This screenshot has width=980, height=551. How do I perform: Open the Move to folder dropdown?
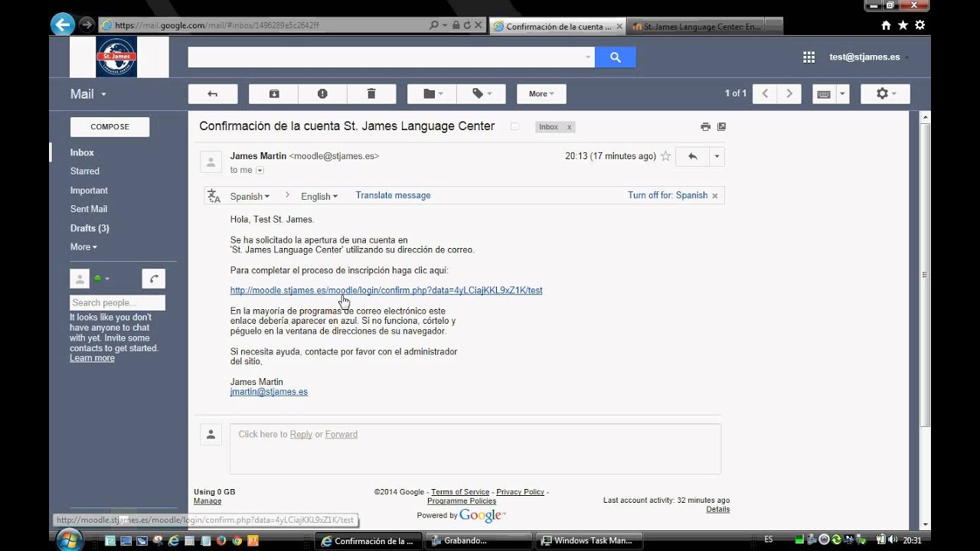(433, 93)
